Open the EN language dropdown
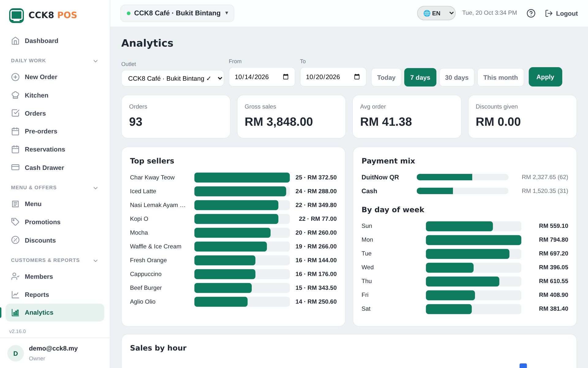 (436, 13)
